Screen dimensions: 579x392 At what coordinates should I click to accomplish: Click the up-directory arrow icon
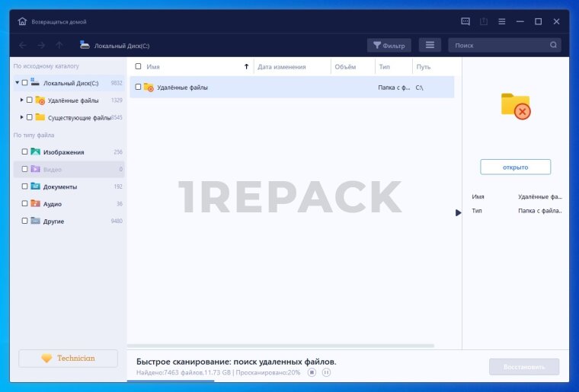click(x=59, y=46)
